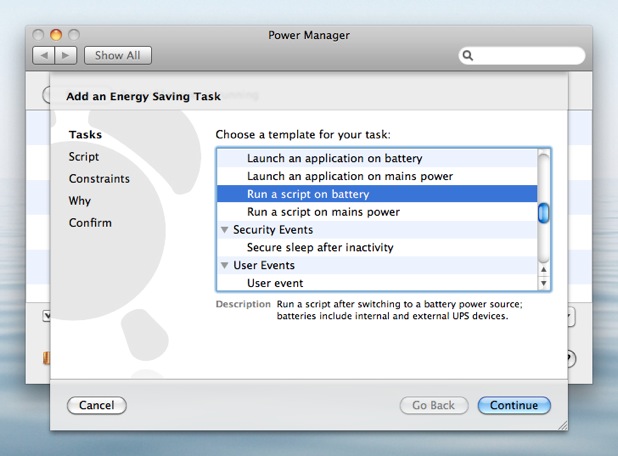This screenshot has width=618, height=456.
Task: Click the description text about UPS devices
Action: point(399,310)
